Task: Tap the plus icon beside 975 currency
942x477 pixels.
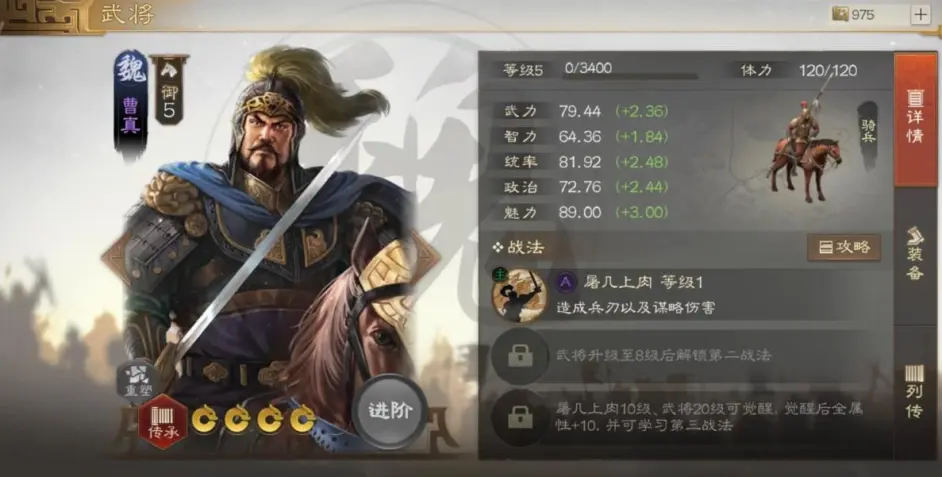Action: [920, 14]
